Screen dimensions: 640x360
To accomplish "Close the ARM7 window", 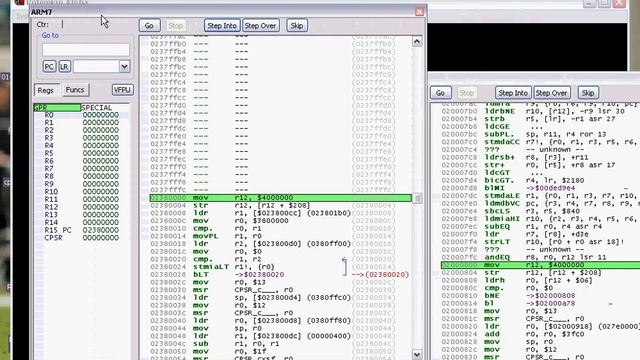I will (x=419, y=12).
